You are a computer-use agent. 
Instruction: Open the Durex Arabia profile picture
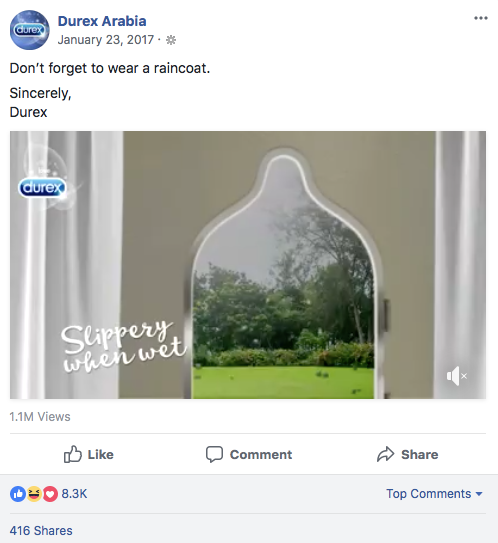29,30
